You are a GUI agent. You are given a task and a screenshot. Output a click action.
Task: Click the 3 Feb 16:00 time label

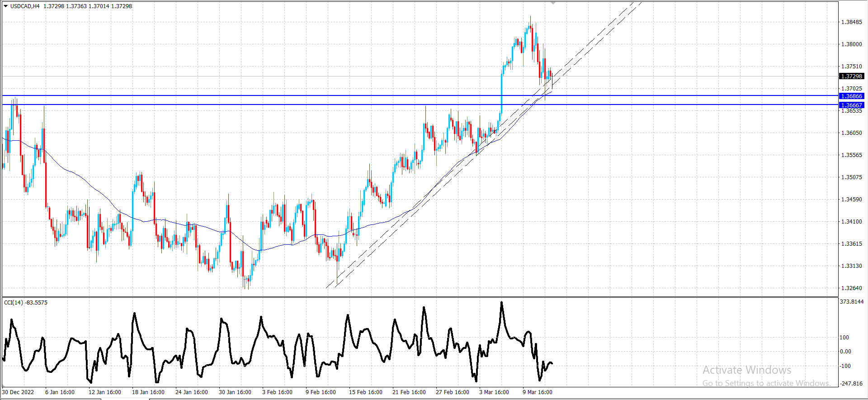[x=277, y=392]
